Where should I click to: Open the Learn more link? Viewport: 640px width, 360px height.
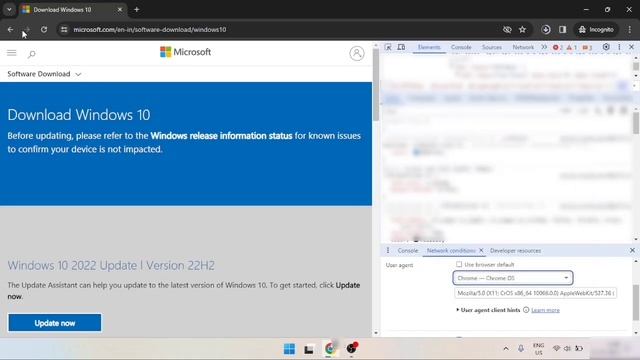click(545, 310)
